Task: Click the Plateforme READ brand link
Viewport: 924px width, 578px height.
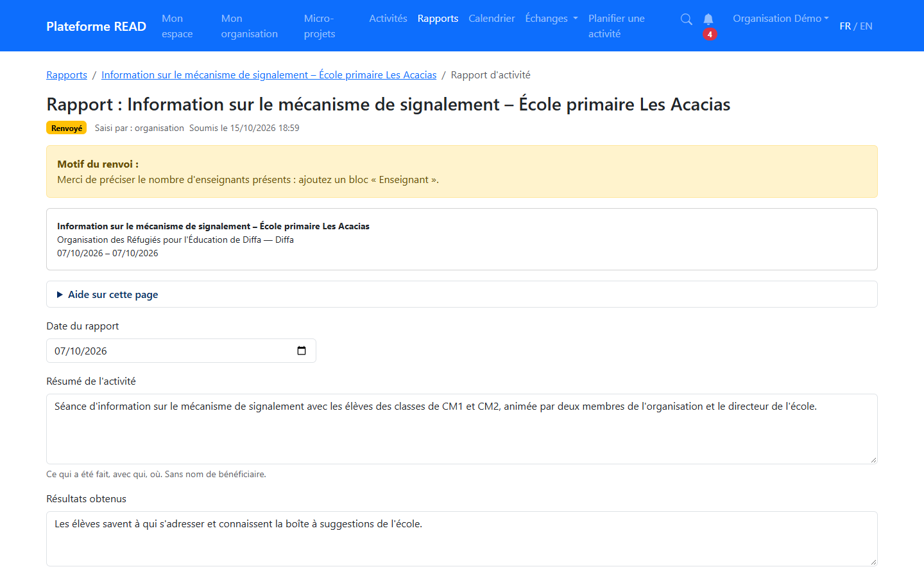Action: 96,26
